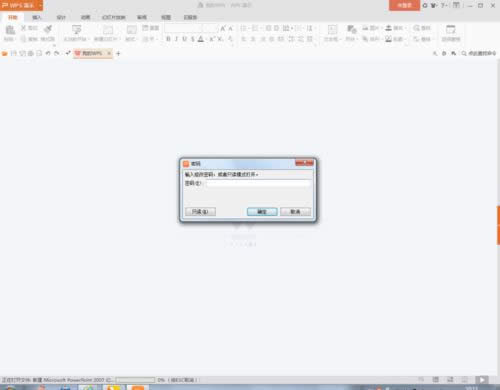This screenshot has width=500, height=390.
Task: Click the open folder icon in quick toolbar
Action: [5, 53]
